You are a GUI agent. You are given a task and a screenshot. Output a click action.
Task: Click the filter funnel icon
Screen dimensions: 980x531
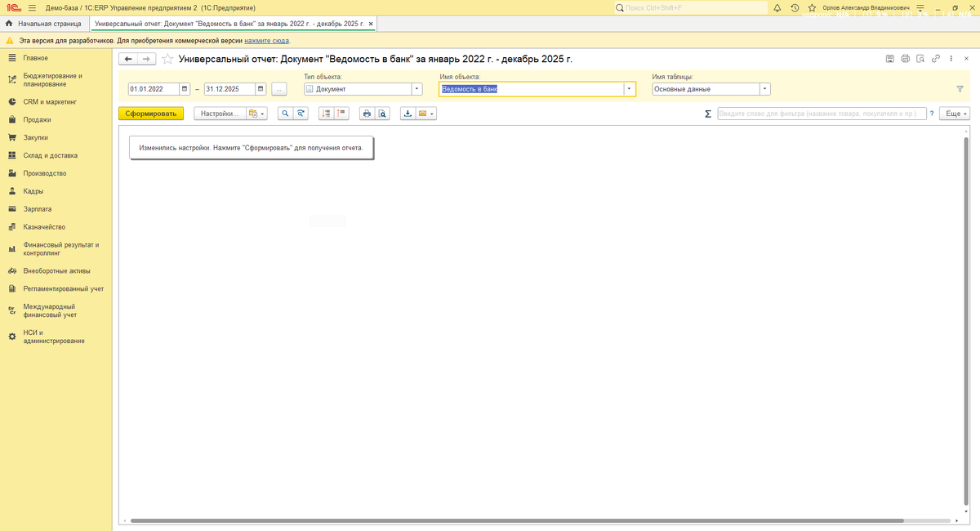click(960, 89)
